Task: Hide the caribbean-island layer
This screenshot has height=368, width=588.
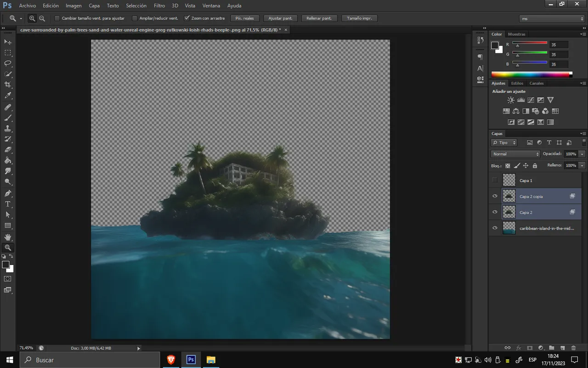Action: (x=495, y=228)
